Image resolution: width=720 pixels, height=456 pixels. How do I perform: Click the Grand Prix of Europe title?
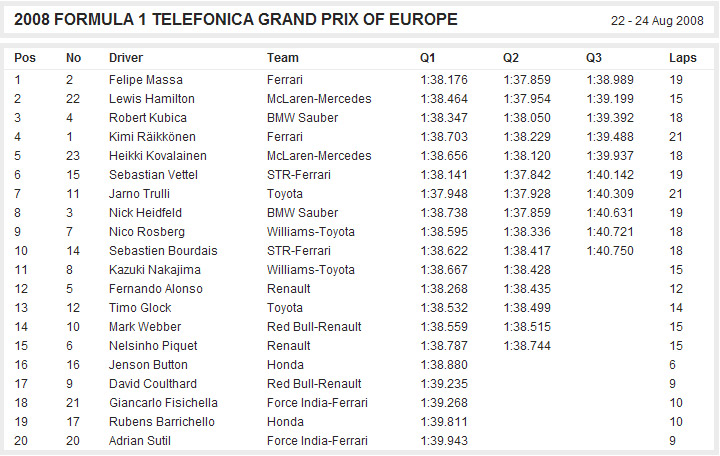pos(236,20)
